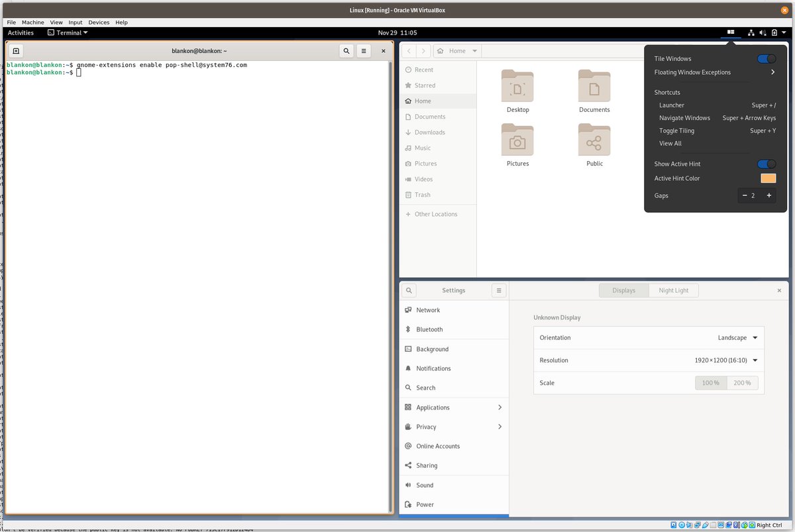
Task: Open the Desktop folder icon
Action: point(517,85)
